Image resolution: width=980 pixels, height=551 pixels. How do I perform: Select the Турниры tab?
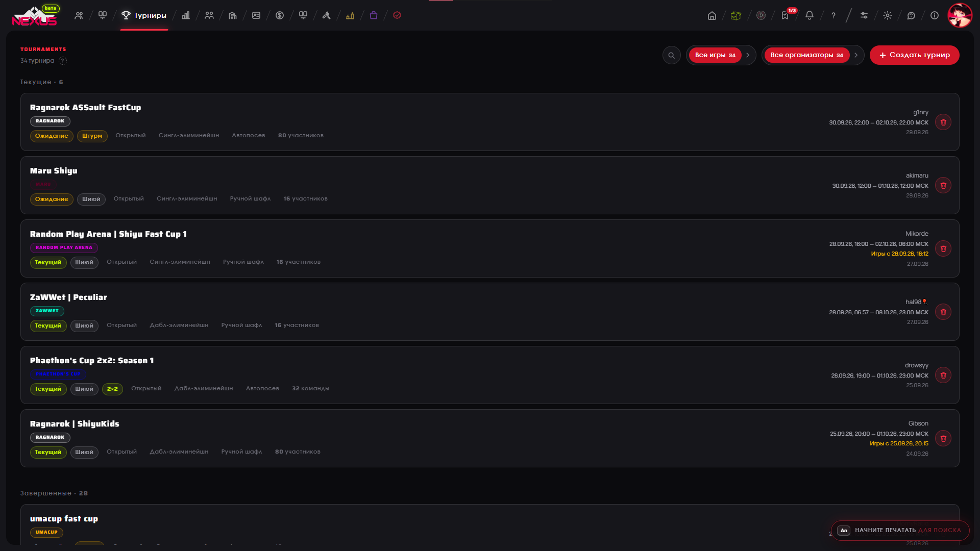pyautogui.click(x=144, y=15)
